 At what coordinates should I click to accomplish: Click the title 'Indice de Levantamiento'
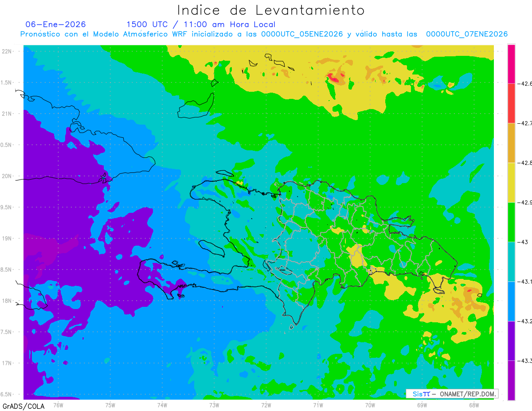click(271, 10)
